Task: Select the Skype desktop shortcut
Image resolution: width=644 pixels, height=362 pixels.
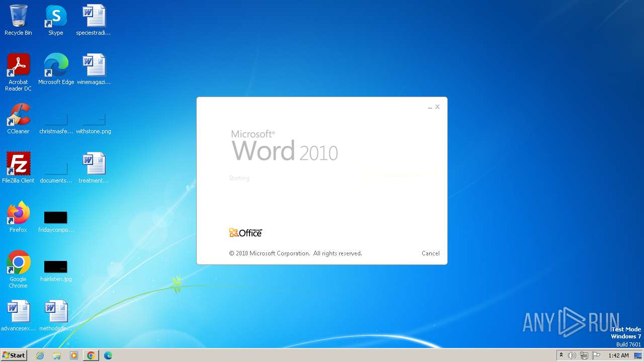Action: (56, 20)
